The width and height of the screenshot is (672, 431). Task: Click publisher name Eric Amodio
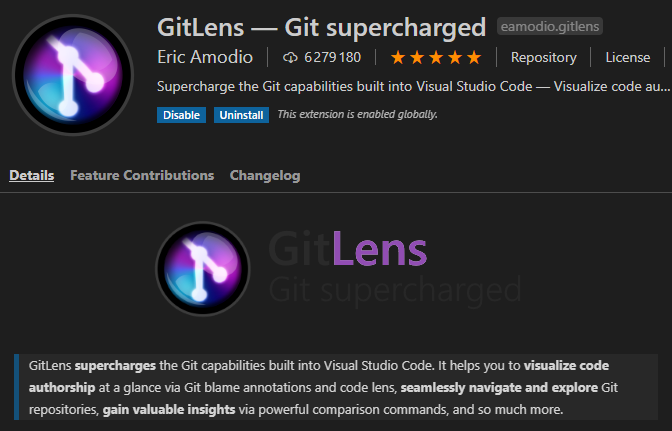point(205,57)
